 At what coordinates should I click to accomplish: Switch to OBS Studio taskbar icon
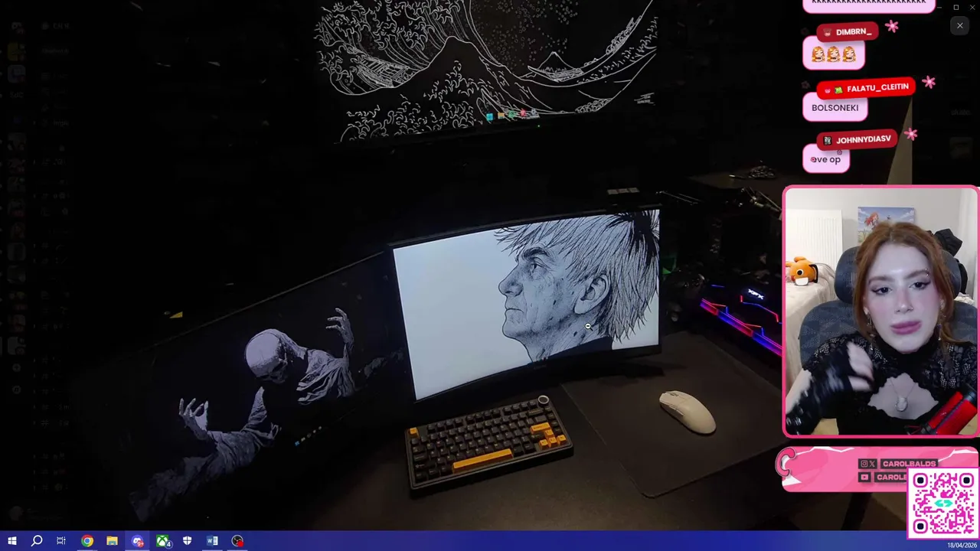click(237, 541)
